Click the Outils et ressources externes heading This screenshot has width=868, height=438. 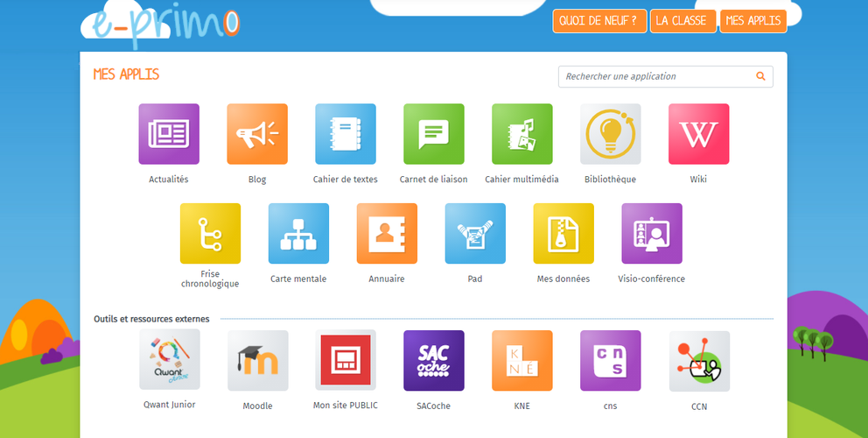(x=151, y=319)
